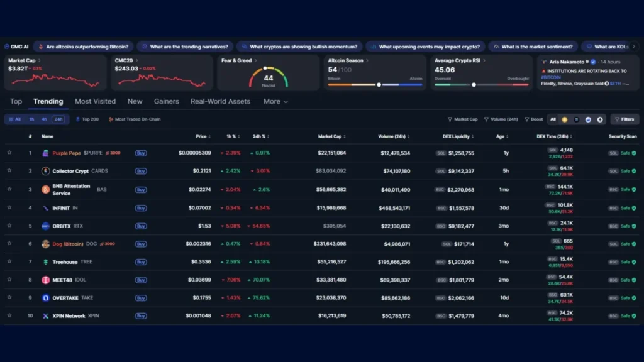The width and height of the screenshot is (644, 362).
Task: Filter by Base chain blue icon
Action: click(588, 119)
